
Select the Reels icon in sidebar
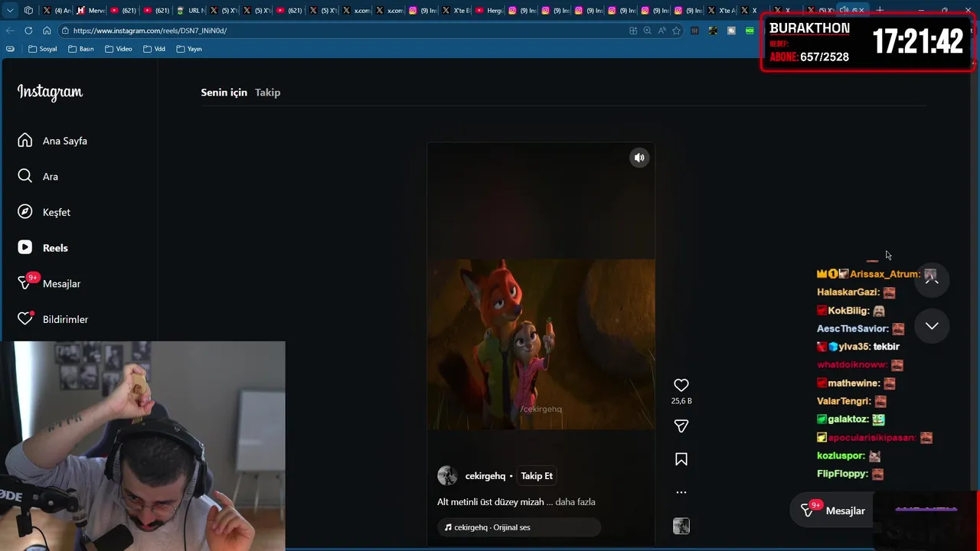pyautogui.click(x=25, y=247)
